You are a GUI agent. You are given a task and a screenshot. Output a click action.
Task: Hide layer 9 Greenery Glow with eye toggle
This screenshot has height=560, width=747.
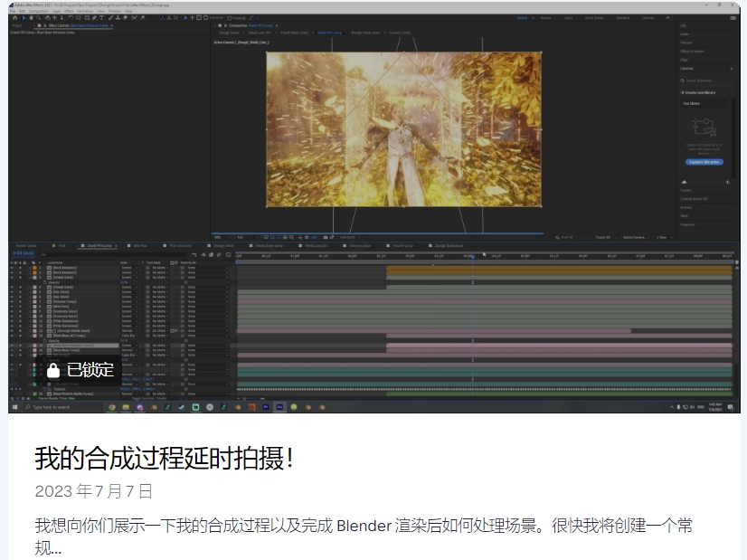12,311
